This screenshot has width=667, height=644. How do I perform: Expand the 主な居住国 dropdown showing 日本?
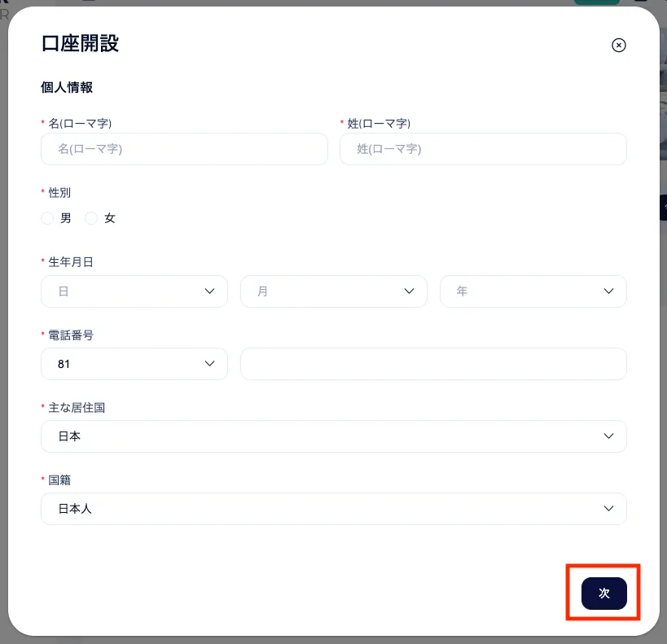334,436
